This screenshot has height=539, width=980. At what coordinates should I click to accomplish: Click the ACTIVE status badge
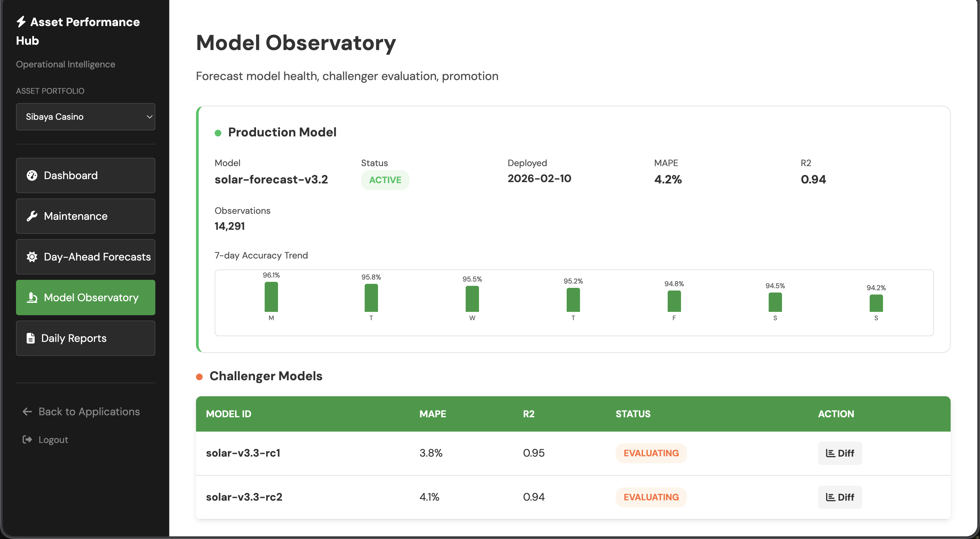[385, 180]
